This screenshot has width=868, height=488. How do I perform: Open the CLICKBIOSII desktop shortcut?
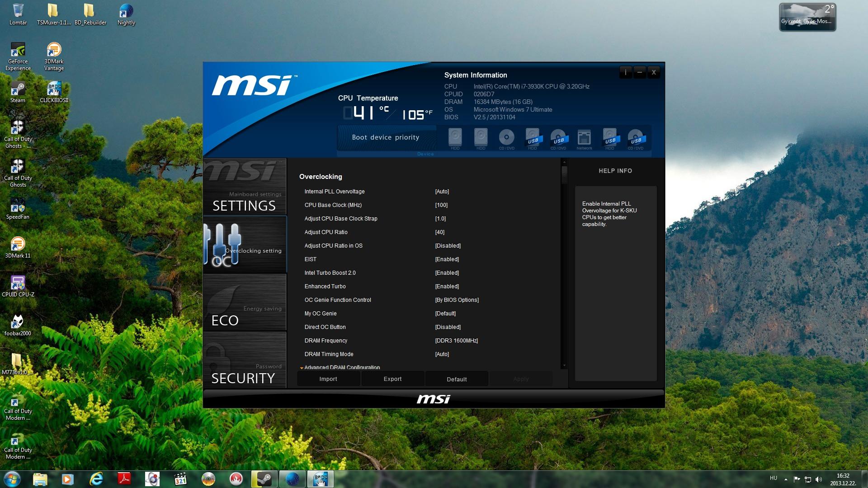click(54, 92)
